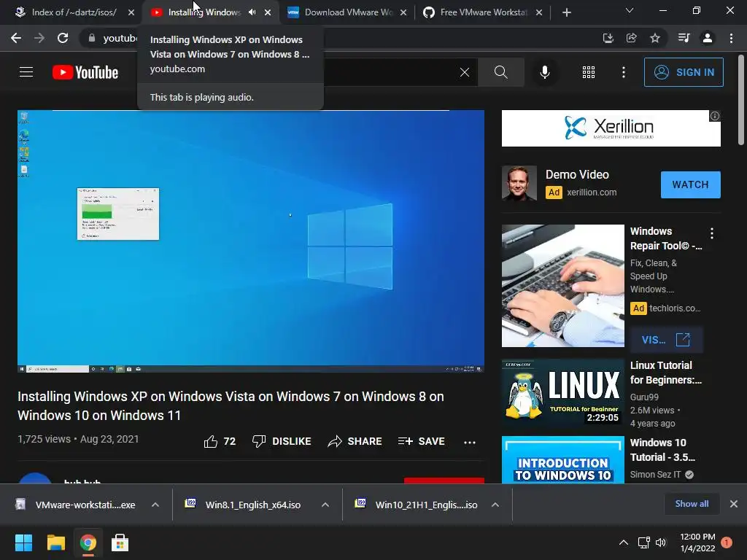Viewport: 747px width, 560px height.
Task: Open a new browser tab
Action: (566, 12)
